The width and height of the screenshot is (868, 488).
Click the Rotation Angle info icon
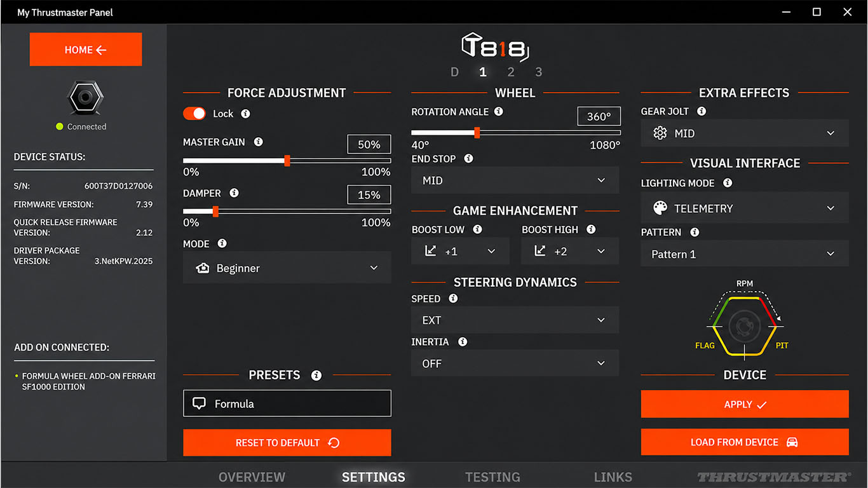pos(499,111)
